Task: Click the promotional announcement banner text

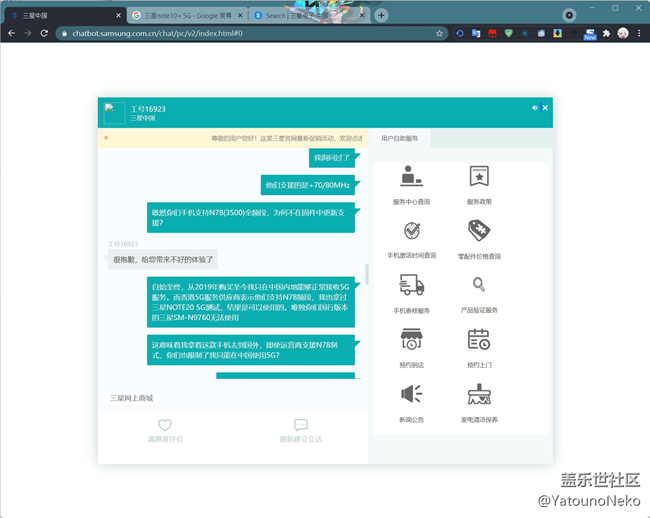Action: click(287, 138)
